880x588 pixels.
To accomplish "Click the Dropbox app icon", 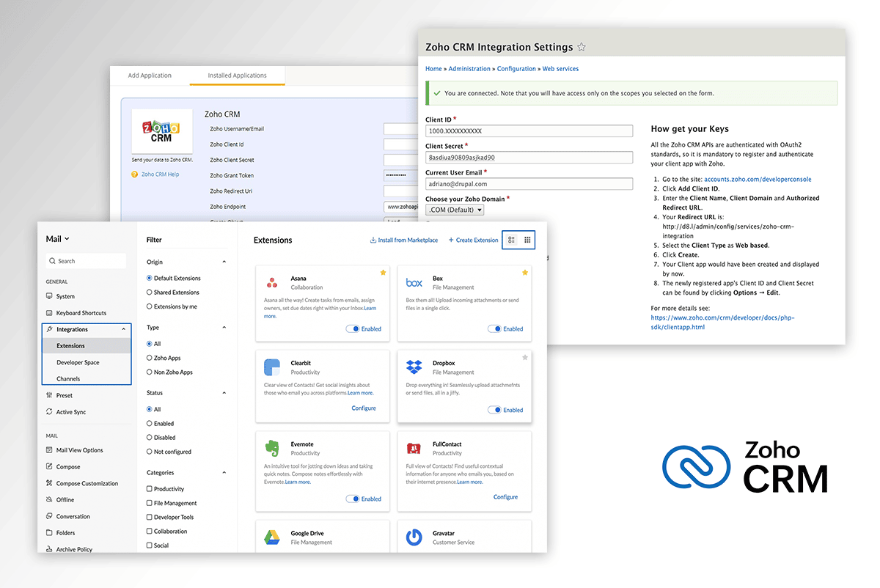I will (x=414, y=367).
